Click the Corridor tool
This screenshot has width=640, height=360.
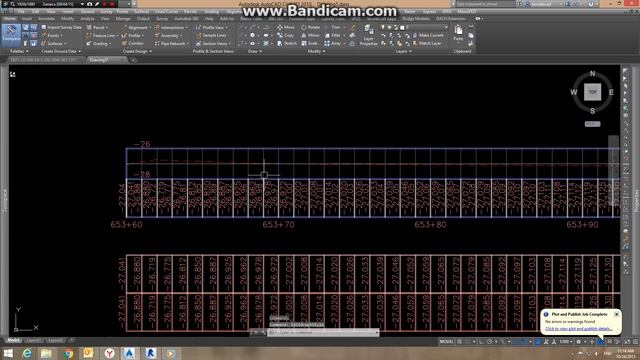coord(133,43)
